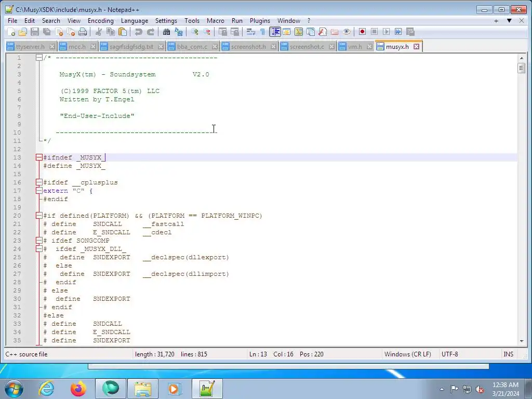Open the User Defined Language icon
Viewport: 532px width, 399px height.
(286, 32)
